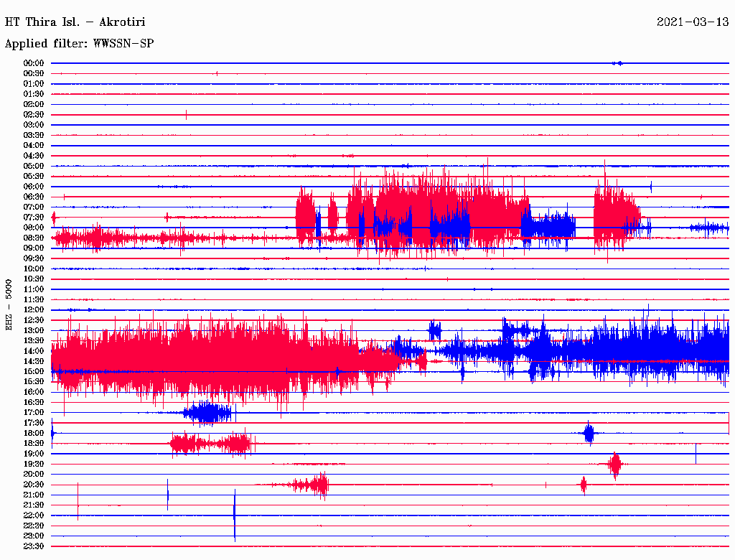Screen dimensions: 735x560
Task: Click the blue seismic burst on the 17:00 trace
Action: click(207, 414)
